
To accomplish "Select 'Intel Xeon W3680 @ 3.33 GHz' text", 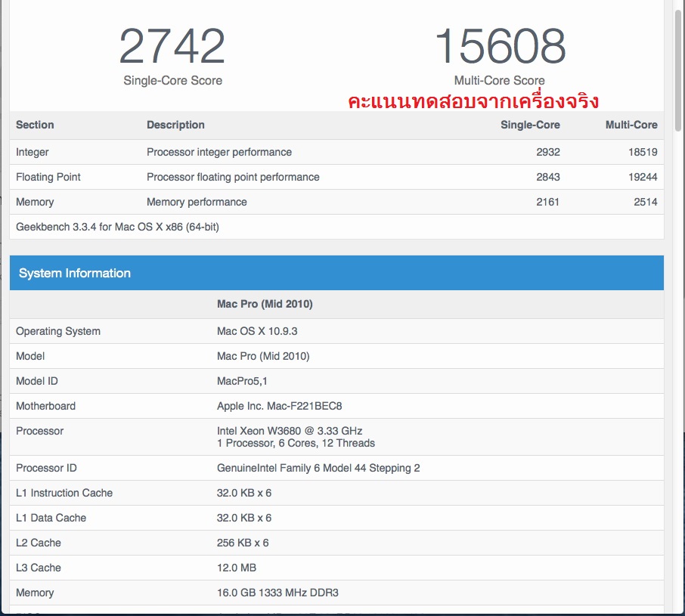I will click(x=290, y=431).
